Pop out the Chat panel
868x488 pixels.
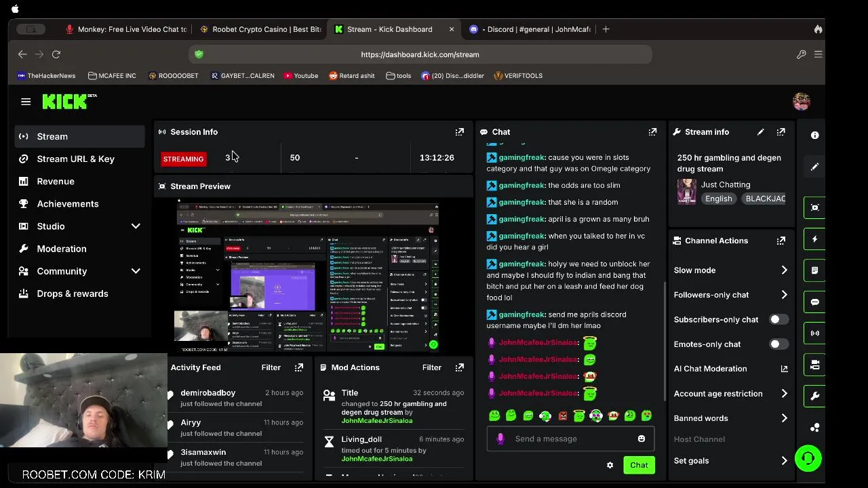(x=652, y=132)
